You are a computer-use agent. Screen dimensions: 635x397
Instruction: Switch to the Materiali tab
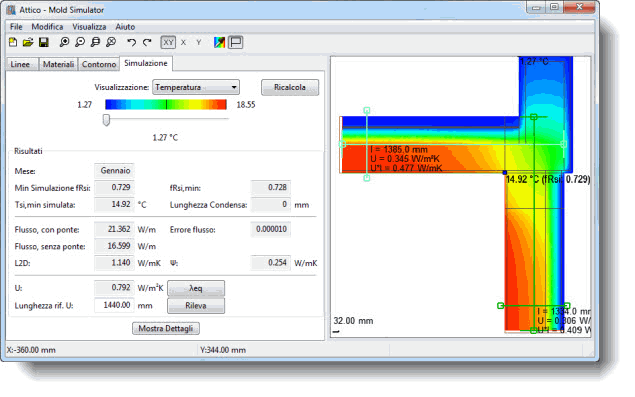click(58, 64)
